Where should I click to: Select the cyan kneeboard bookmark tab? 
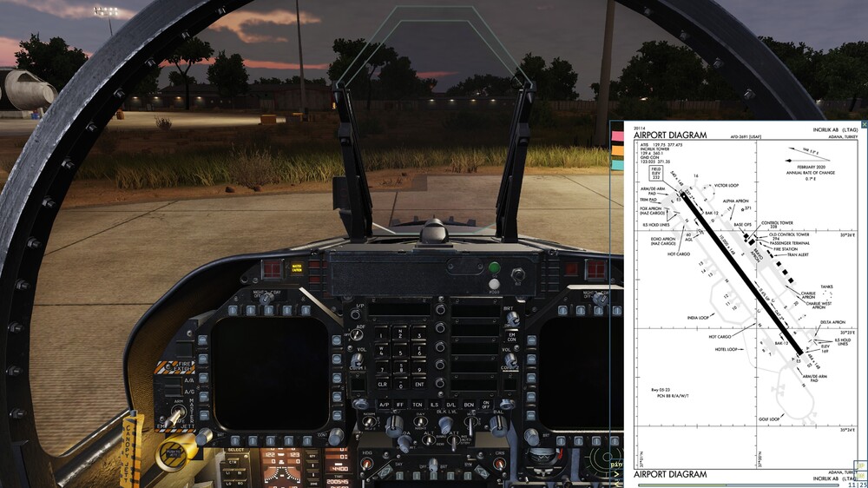617,165
